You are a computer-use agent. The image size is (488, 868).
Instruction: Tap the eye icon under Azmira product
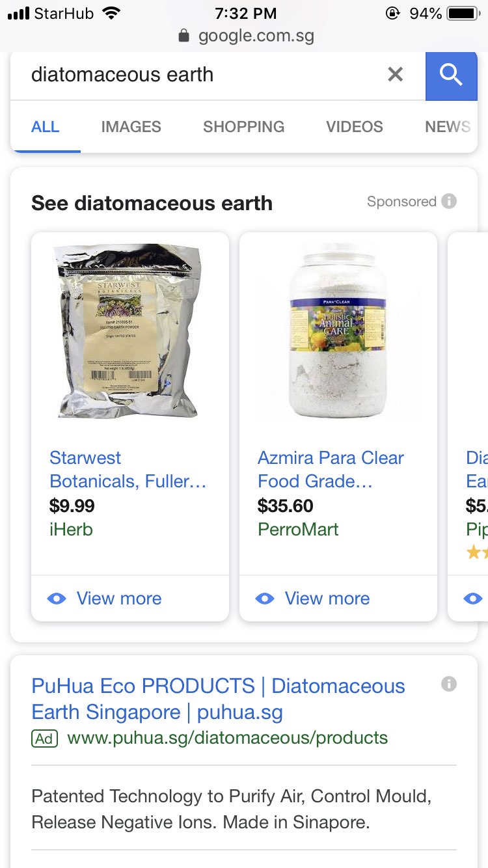(265, 599)
